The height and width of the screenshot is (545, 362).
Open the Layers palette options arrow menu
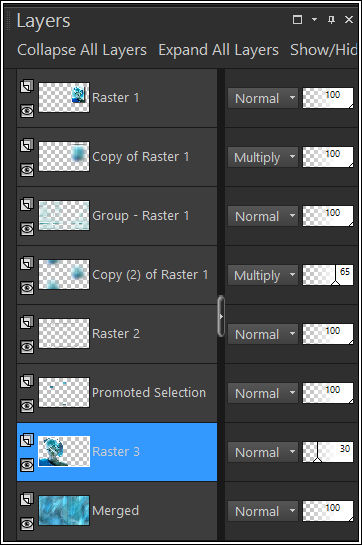[314, 19]
